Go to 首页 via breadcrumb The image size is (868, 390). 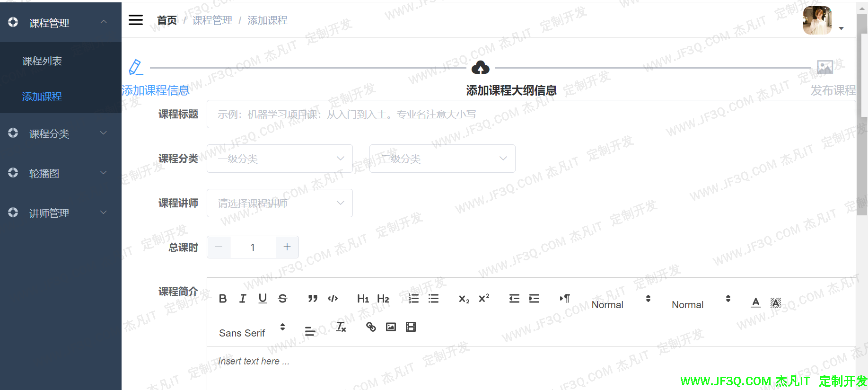click(x=167, y=20)
